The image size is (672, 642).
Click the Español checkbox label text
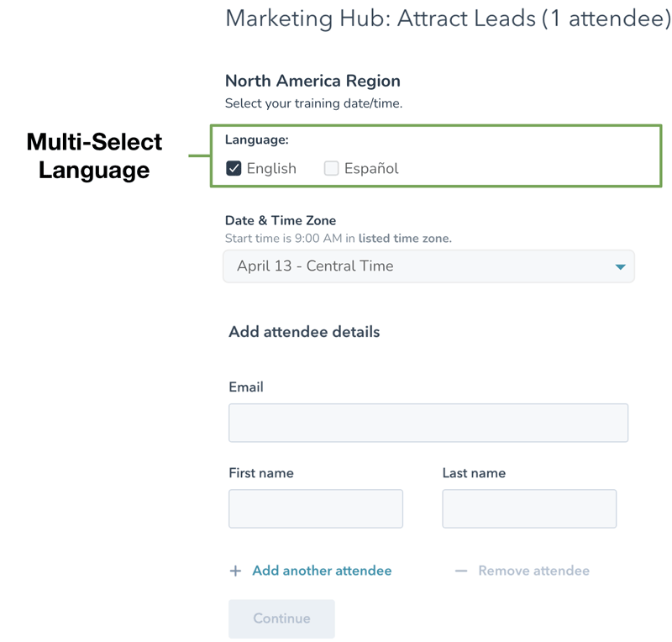371,168
